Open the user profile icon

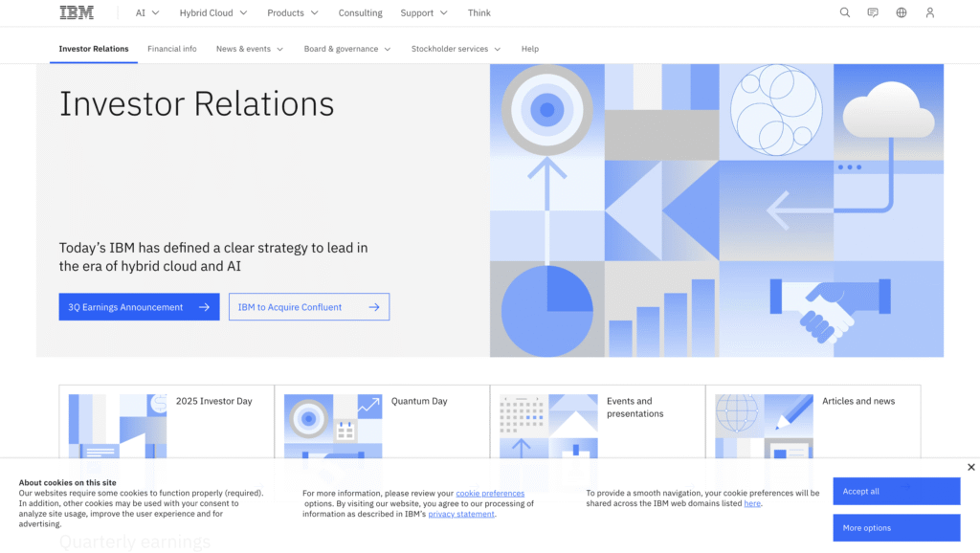(x=929, y=12)
